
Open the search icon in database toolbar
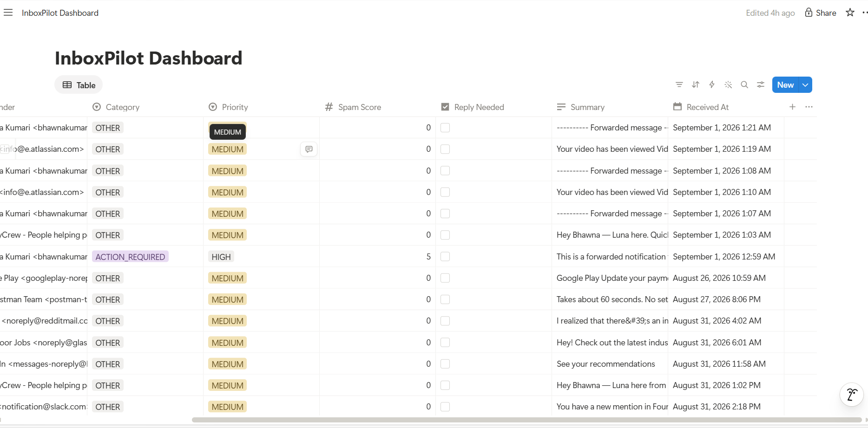click(x=744, y=84)
